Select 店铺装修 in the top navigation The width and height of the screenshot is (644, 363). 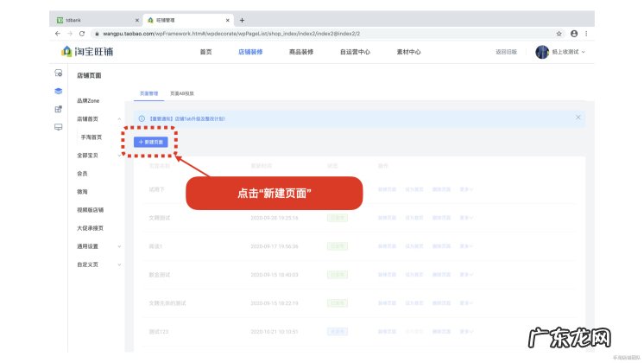click(250, 52)
